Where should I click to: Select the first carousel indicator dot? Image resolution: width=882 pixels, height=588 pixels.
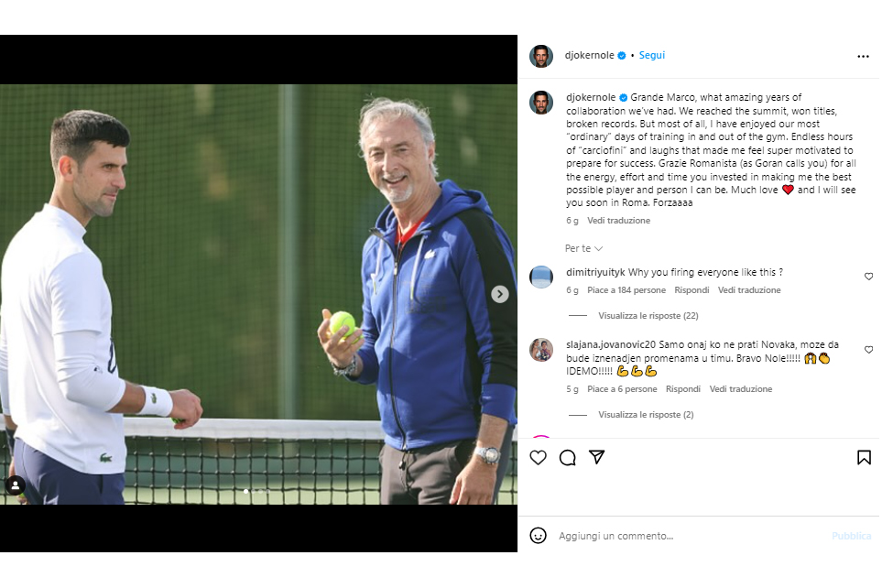245,491
